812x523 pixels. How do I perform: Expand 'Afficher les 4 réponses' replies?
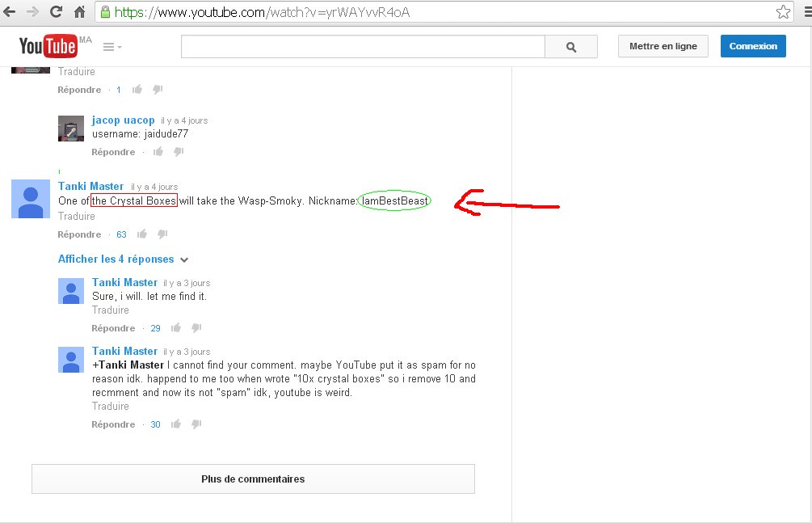point(123,259)
